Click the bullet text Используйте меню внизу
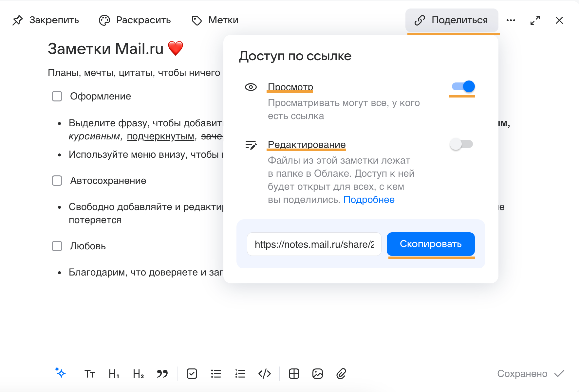Image resolution: width=579 pixels, height=392 pixels. click(146, 154)
